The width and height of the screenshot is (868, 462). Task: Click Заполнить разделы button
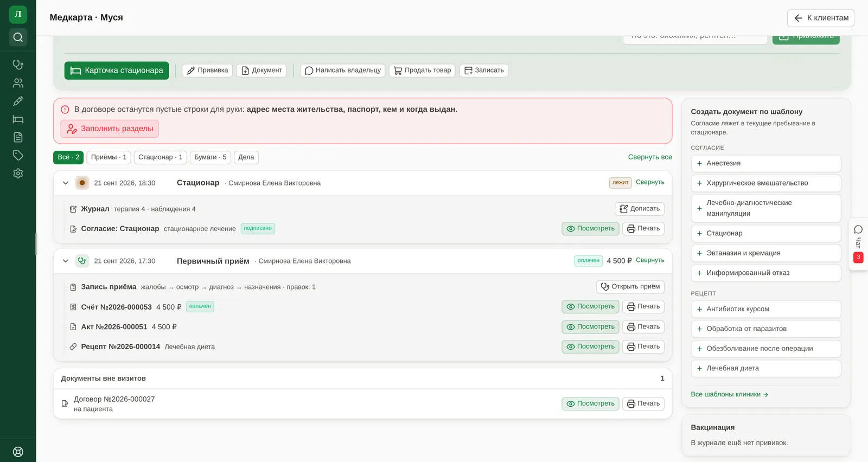click(x=110, y=129)
